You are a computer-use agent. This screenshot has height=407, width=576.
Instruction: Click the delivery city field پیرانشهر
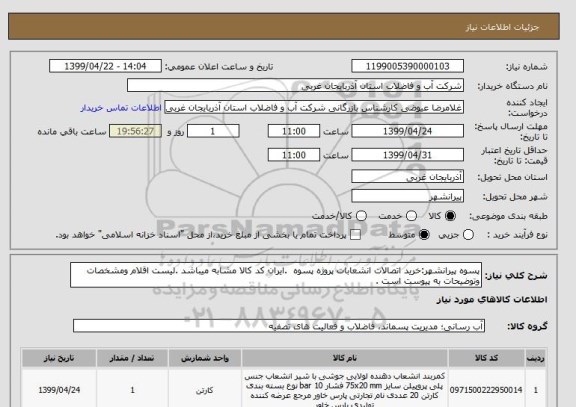[407, 196]
